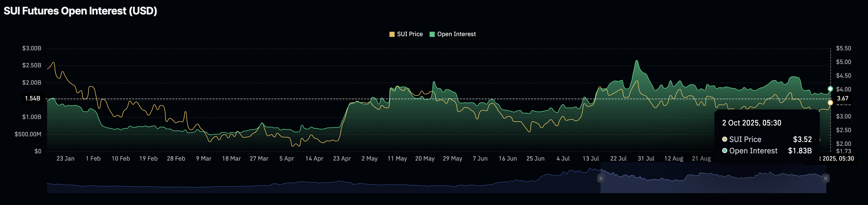This screenshot has width=868, height=205.
Task: Click the 1.54B crosshair label on left axis
Action: [33, 98]
